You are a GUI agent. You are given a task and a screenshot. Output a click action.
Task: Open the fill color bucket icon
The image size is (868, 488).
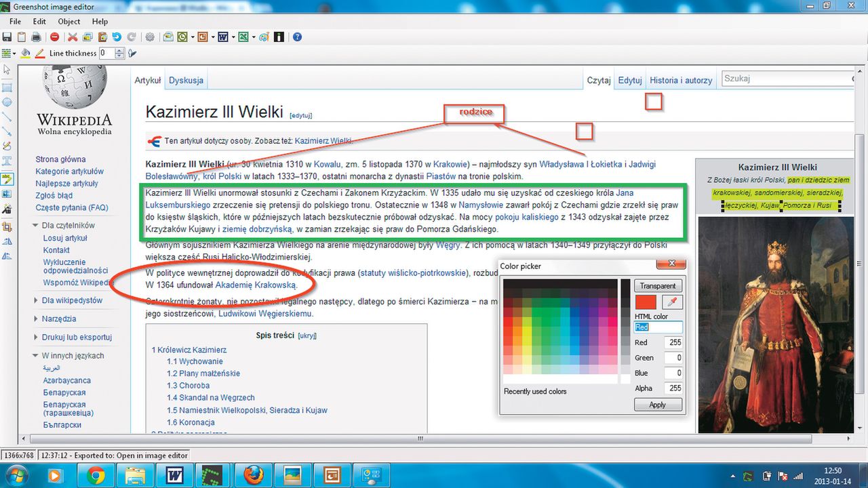click(25, 53)
